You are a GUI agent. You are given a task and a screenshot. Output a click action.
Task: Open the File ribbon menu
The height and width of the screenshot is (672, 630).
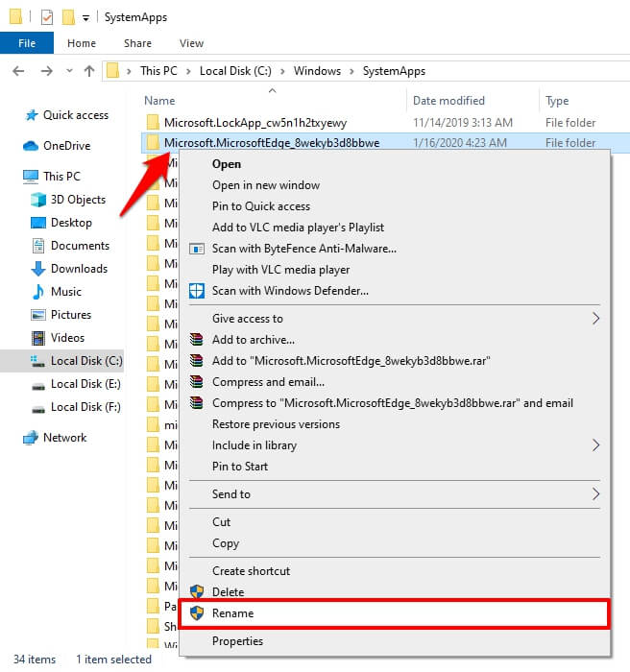(x=27, y=43)
